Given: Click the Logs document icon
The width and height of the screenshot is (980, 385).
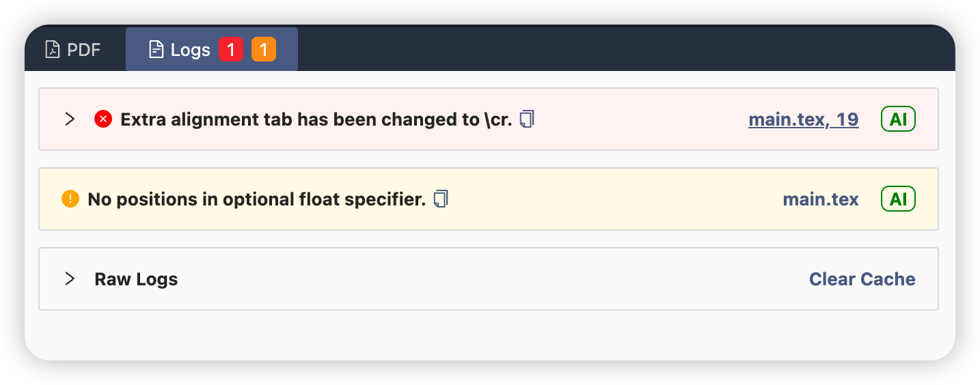Looking at the screenshot, I should [x=156, y=50].
